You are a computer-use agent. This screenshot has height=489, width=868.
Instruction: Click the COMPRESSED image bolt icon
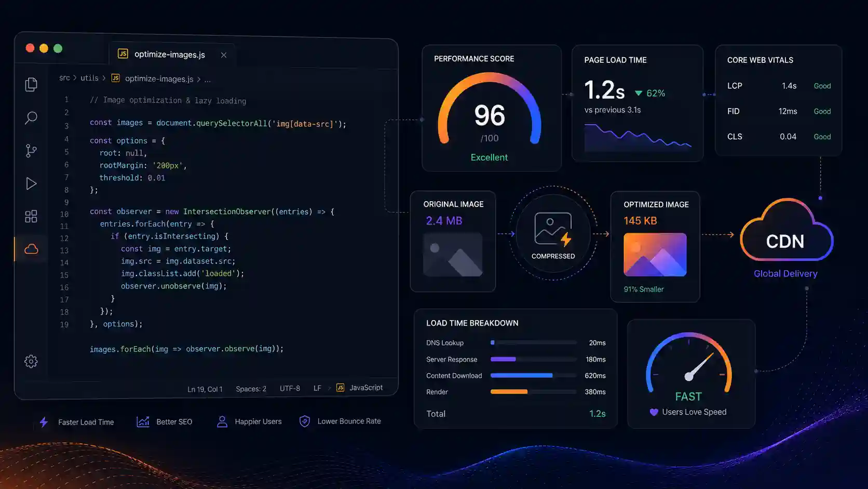(553, 229)
